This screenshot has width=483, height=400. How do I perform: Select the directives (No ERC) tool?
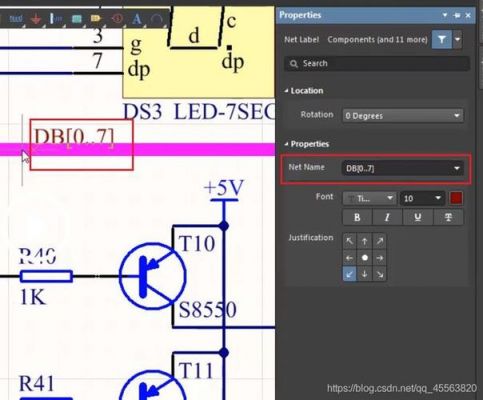[117, 19]
